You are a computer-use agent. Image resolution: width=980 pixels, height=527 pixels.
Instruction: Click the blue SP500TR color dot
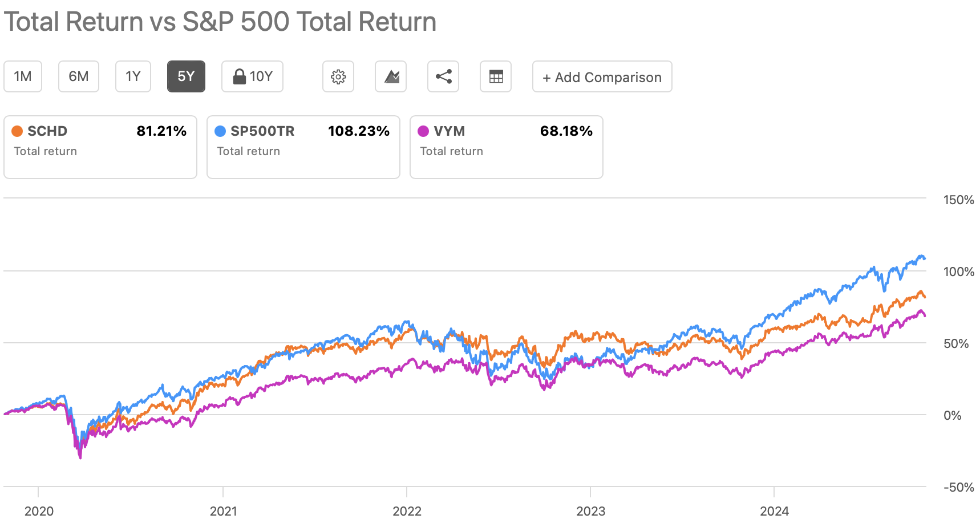[220, 131]
